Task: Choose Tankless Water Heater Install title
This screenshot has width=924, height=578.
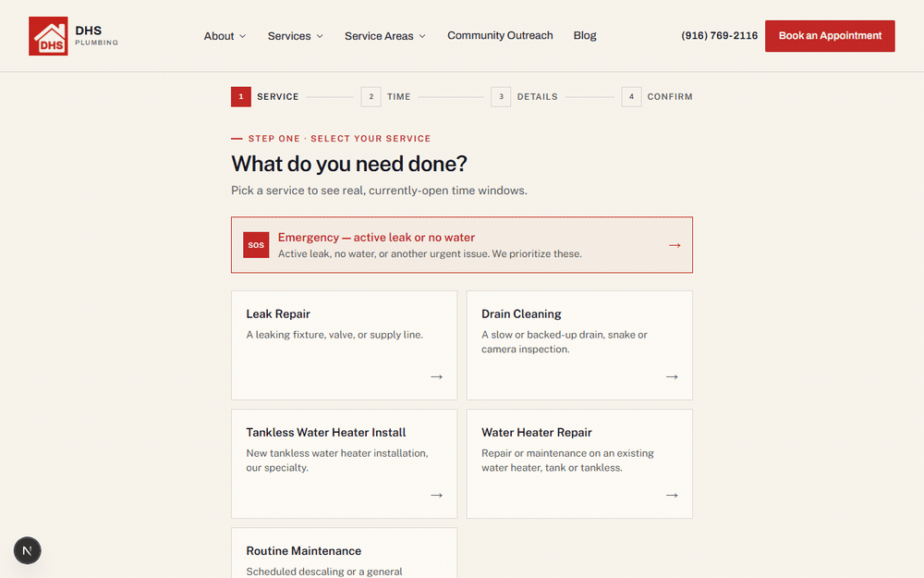Action: point(326,432)
